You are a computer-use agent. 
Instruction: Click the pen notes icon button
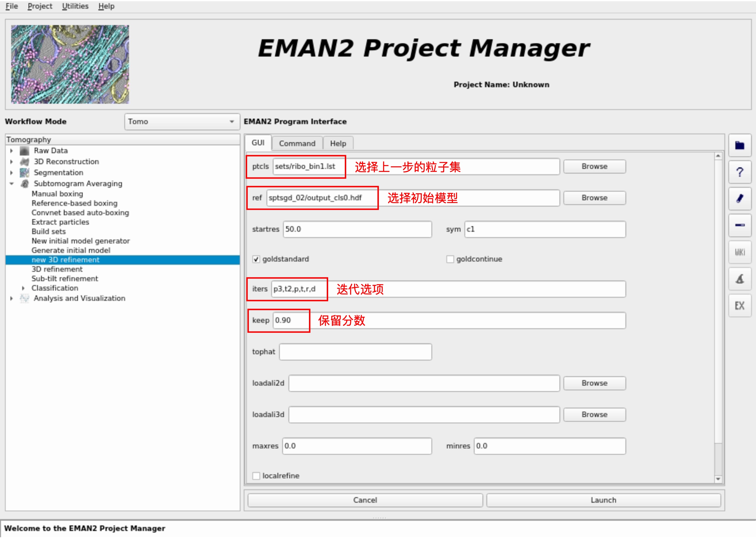click(739, 199)
